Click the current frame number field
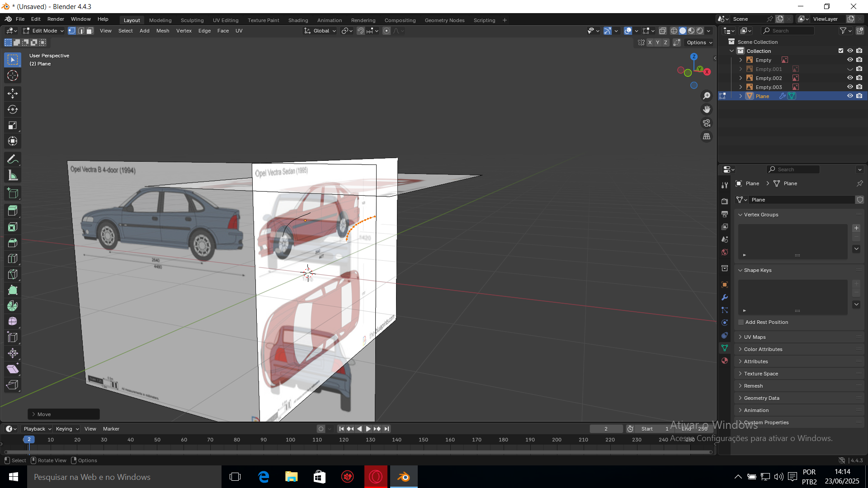 (606, 429)
